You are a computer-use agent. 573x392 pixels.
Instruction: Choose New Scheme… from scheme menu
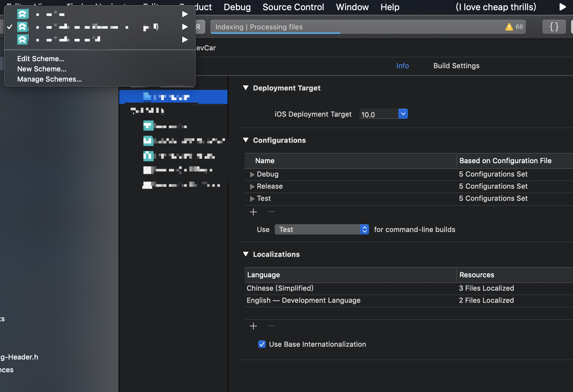tap(42, 69)
